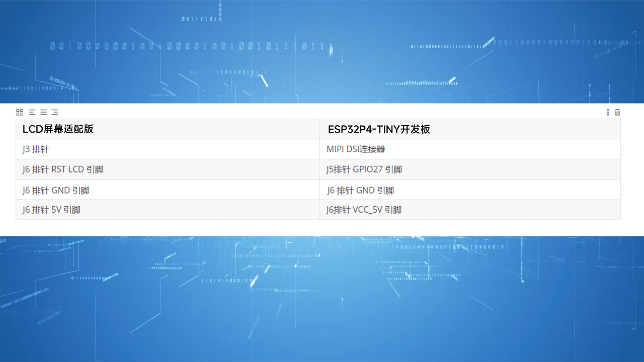
Task: Click the J6排针 VCC_5V 引脚 cell
Action: 364,210
